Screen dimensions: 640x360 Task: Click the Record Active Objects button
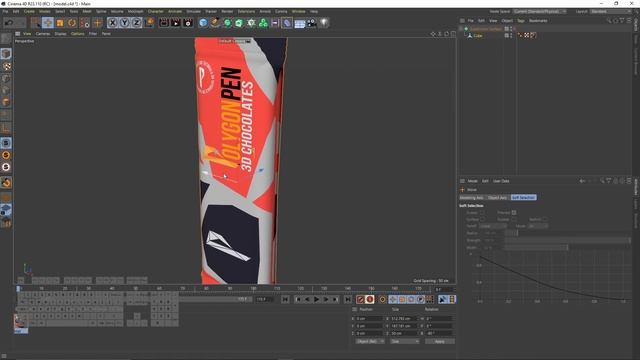tap(360, 300)
